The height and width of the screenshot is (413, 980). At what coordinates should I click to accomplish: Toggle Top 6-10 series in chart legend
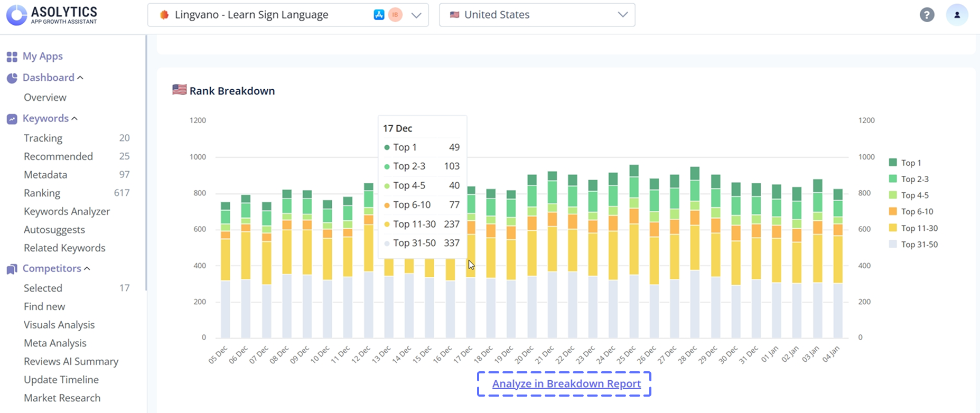(x=917, y=211)
